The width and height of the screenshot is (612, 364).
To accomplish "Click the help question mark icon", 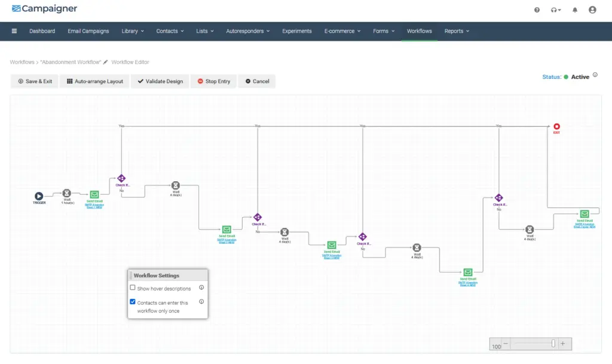I will click(537, 10).
